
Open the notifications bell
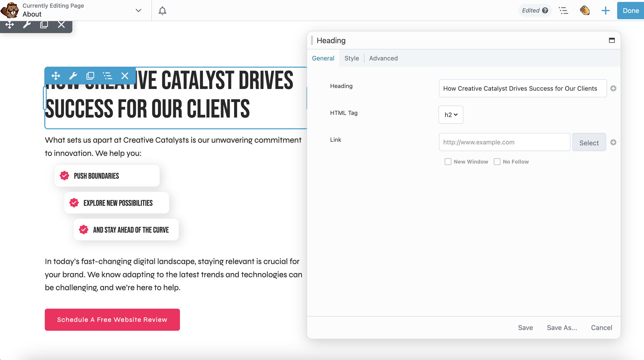coord(162,11)
